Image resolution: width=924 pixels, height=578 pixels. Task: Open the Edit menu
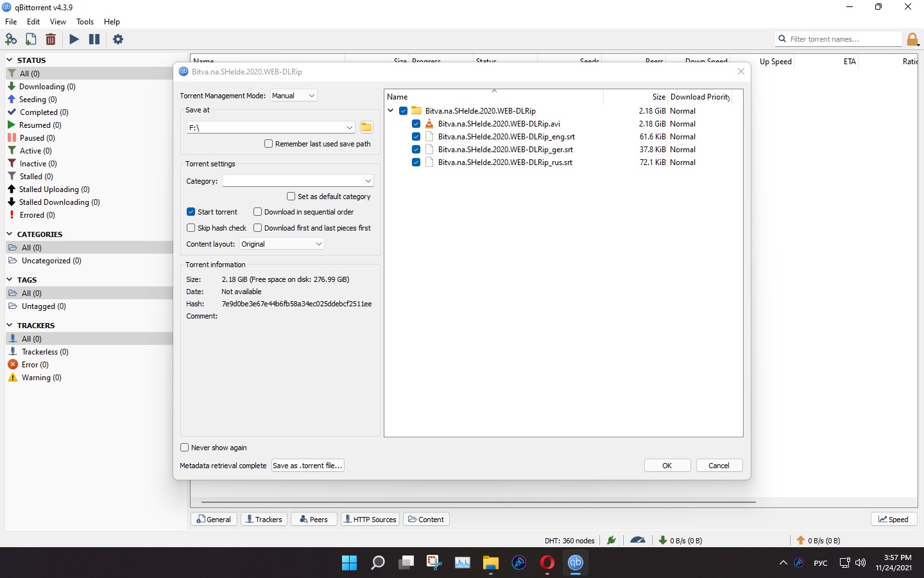click(x=33, y=22)
